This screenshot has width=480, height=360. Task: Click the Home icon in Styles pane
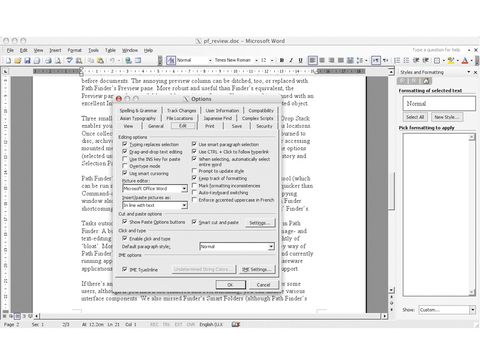coord(426,81)
